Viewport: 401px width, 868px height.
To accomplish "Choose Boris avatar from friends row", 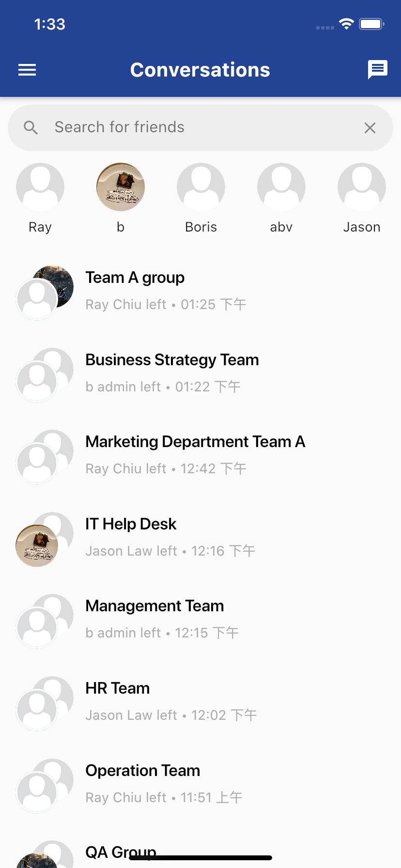I will pyautogui.click(x=201, y=187).
